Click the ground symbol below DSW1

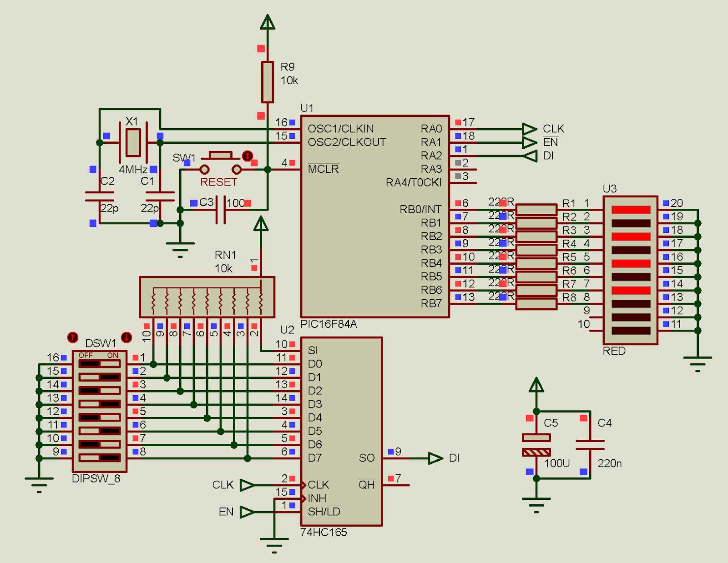point(39,484)
